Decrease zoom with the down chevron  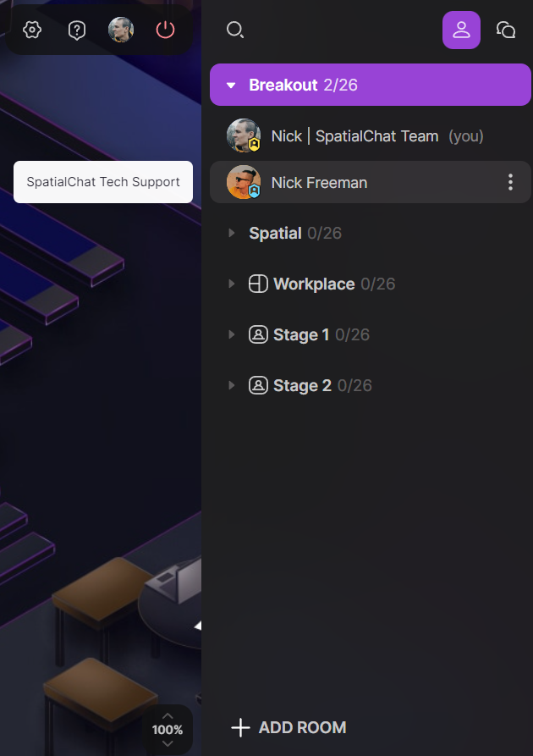(168, 743)
